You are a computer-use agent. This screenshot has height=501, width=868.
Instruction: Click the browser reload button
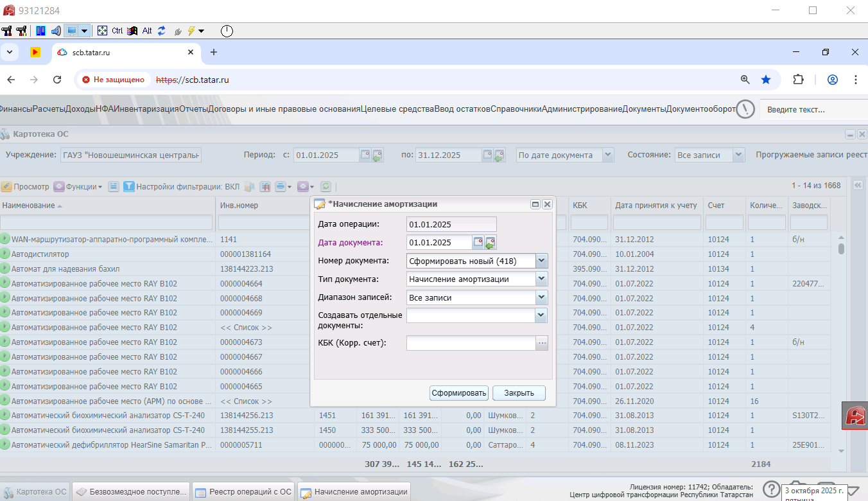click(57, 80)
